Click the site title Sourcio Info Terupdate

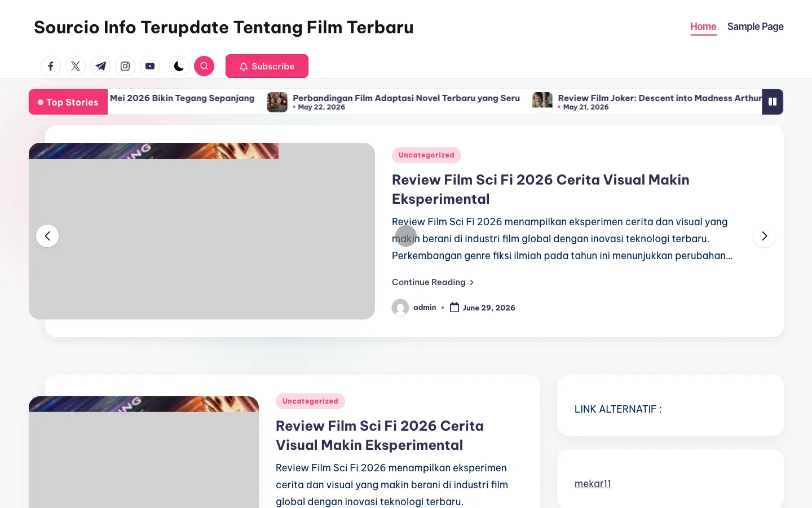click(x=224, y=27)
